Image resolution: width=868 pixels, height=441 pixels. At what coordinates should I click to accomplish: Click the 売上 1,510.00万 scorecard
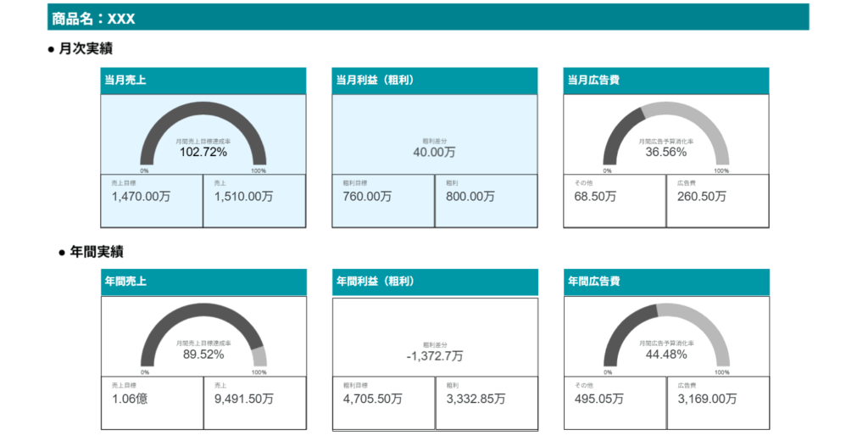point(254,201)
